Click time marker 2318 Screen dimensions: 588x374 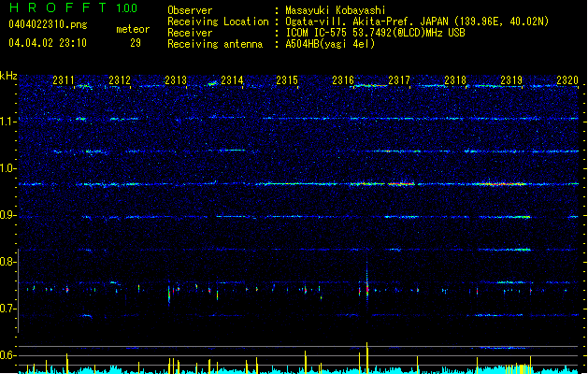point(455,79)
